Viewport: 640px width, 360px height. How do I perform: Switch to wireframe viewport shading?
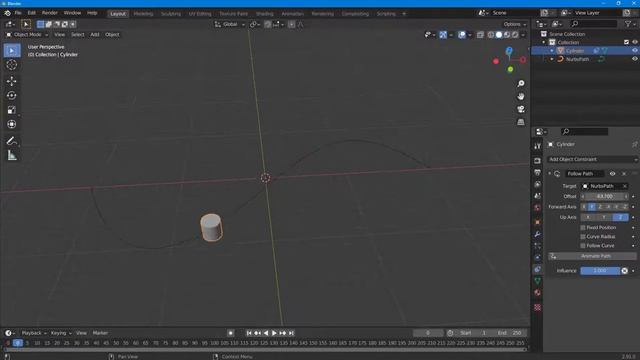pos(491,35)
